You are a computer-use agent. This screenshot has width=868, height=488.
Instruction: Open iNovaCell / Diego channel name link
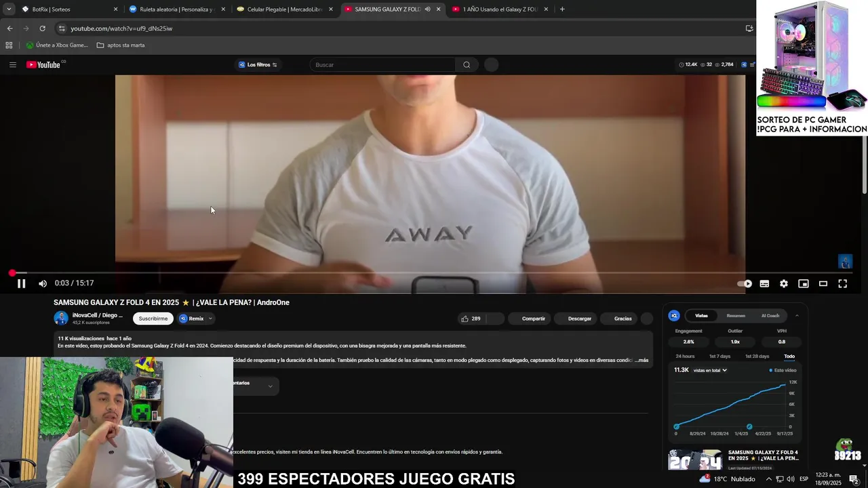coord(98,315)
